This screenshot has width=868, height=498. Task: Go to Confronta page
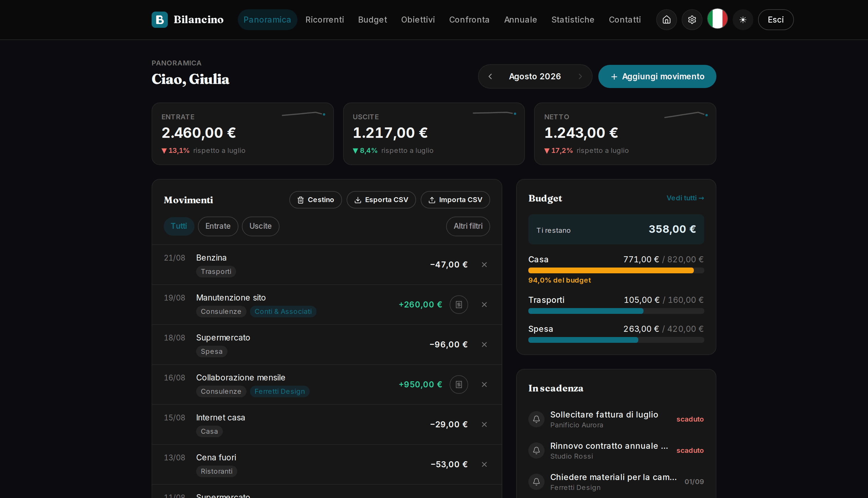tap(469, 19)
